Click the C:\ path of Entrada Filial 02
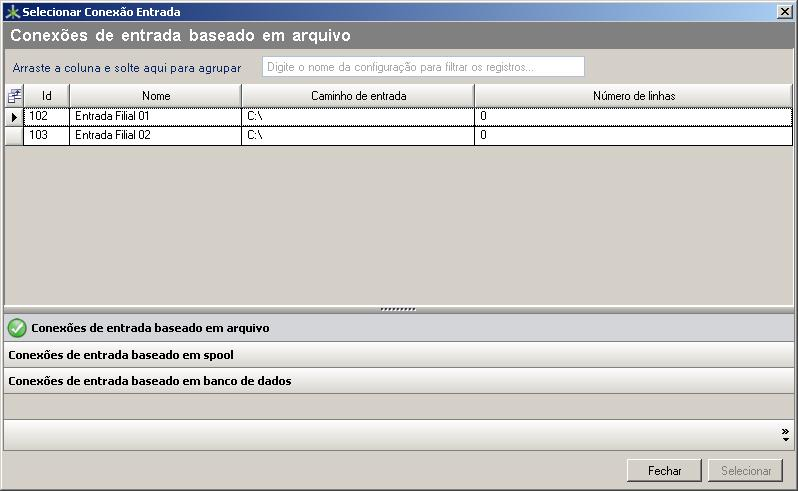Viewport: 798px width, 491px height. pyautogui.click(x=358, y=135)
